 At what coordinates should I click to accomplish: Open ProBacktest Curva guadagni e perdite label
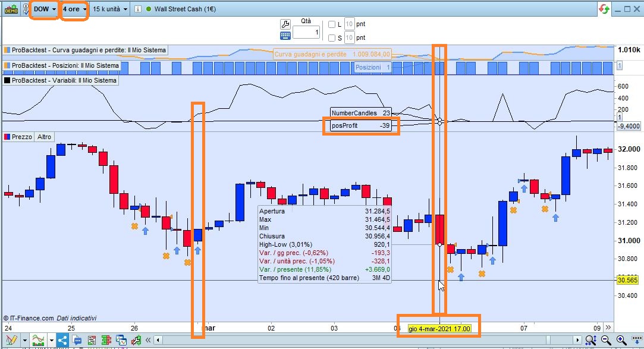(86, 50)
